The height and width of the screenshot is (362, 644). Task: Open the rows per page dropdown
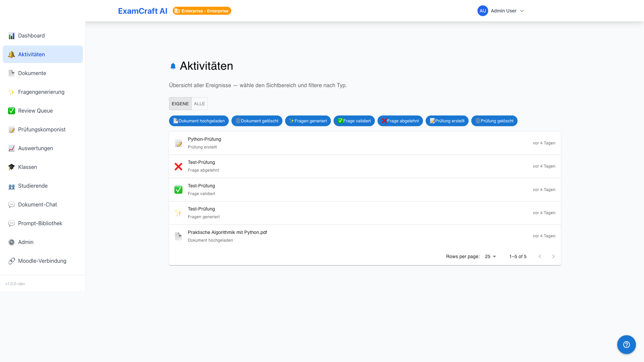pyautogui.click(x=490, y=256)
